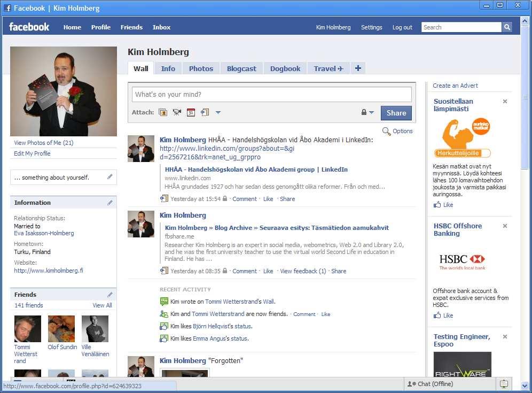Open Eva Isaksson-Holmberg's profile link
This screenshot has height=393, width=532.
coord(44,233)
